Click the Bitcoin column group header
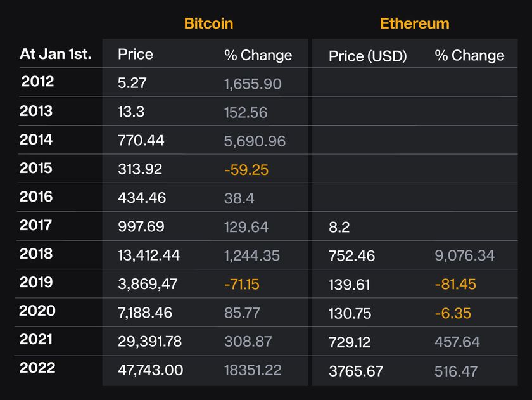The height and width of the screenshot is (400, 532). (208, 23)
